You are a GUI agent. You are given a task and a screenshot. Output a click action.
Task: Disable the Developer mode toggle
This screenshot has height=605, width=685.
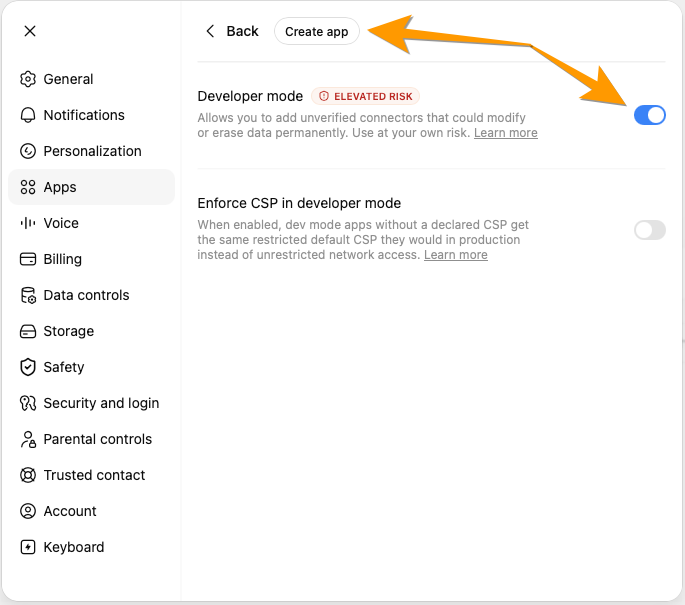[x=650, y=115]
